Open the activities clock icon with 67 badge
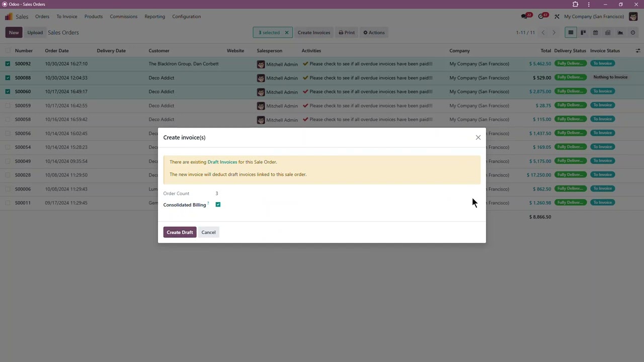 coord(542,16)
